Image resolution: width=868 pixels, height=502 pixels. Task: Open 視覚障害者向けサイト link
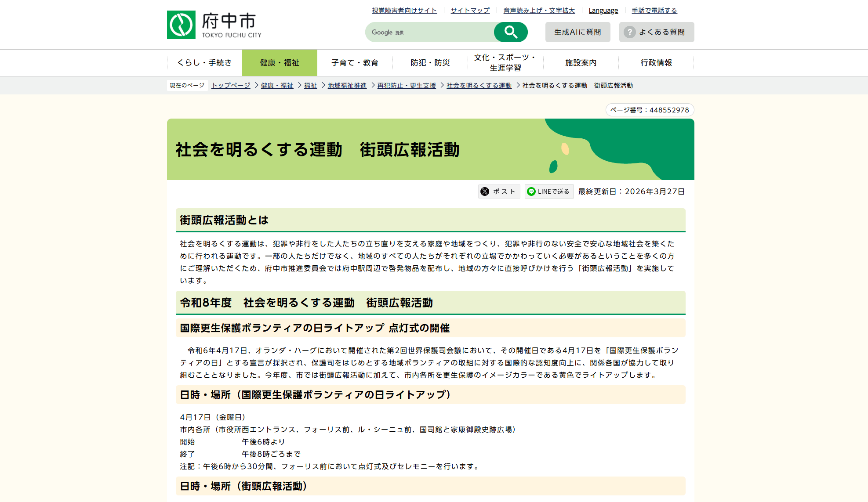[x=404, y=11]
